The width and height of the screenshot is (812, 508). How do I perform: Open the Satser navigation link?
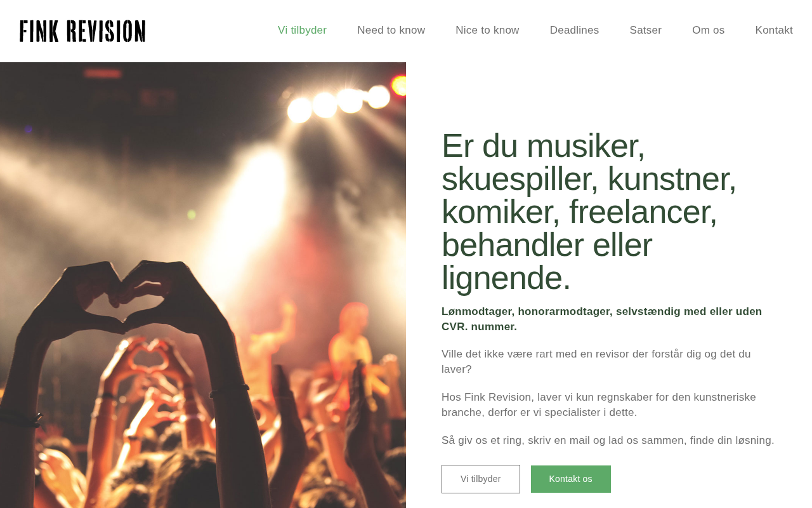(645, 30)
